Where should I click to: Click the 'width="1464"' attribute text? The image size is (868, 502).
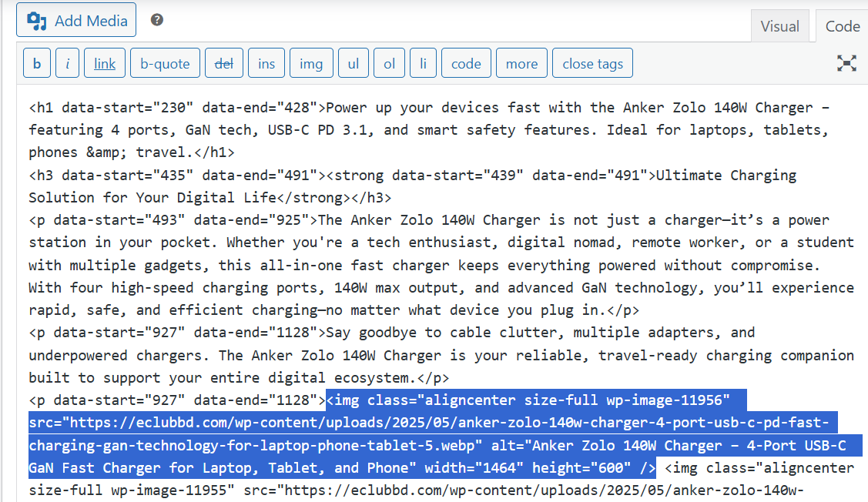click(474, 468)
